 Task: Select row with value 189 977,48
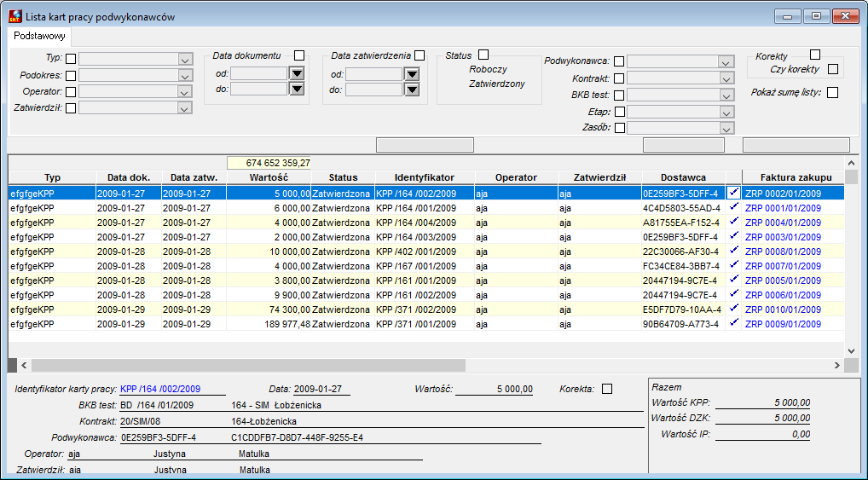(x=426, y=324)
